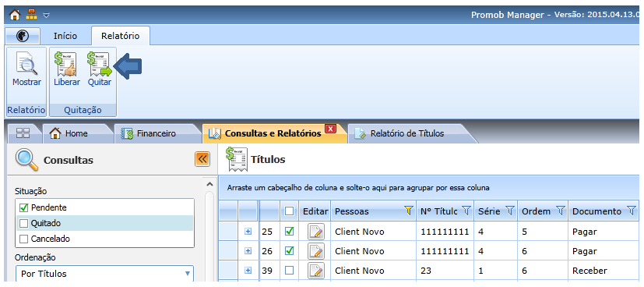
Task: Check the checkbox for row 39
Action: [289, 270]
